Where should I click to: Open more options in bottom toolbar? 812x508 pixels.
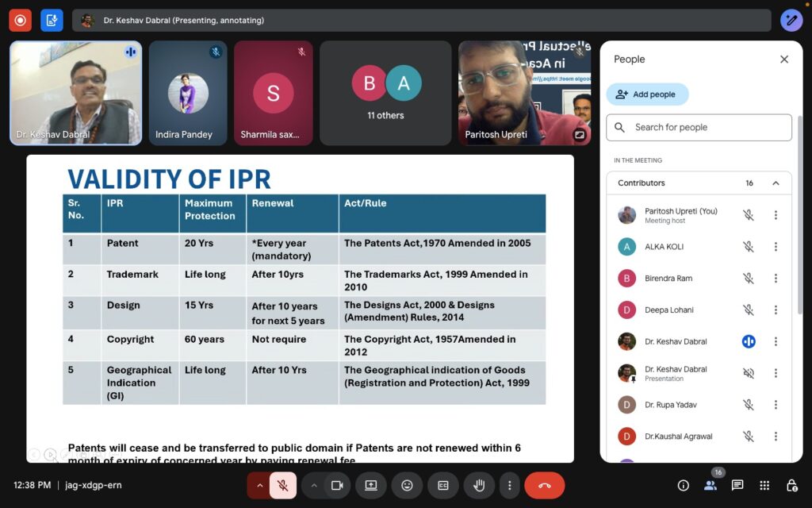(x=510, y=485)
